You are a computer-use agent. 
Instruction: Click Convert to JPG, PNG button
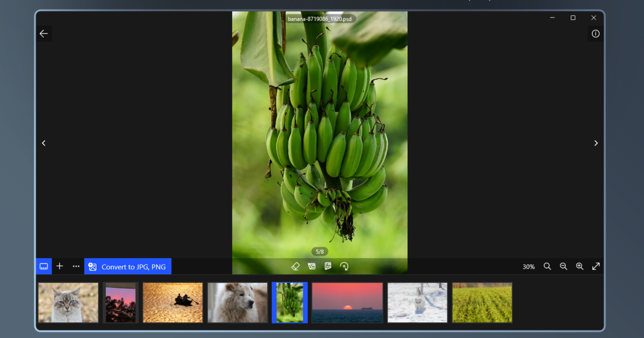(x=128, y=266)
